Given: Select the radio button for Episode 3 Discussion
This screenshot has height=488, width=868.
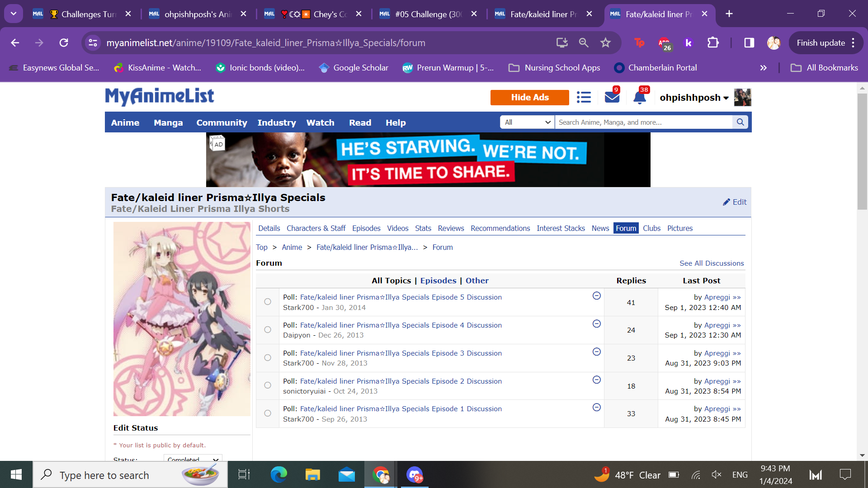Looking at the screenshot, I should click(268, 358).
